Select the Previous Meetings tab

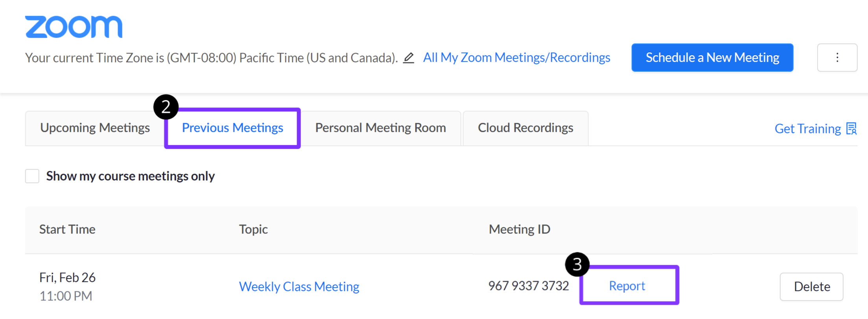pos(232,128)
